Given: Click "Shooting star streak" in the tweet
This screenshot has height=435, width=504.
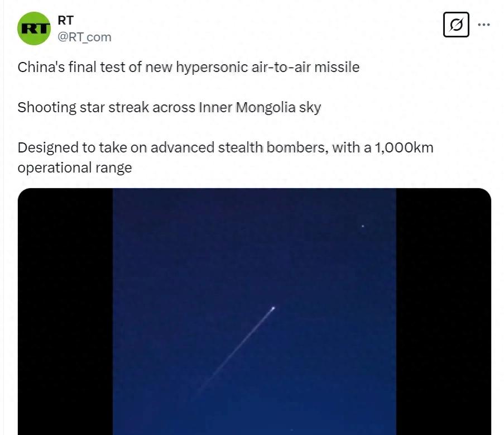Looking at the screenshot, I should [83, 107].
